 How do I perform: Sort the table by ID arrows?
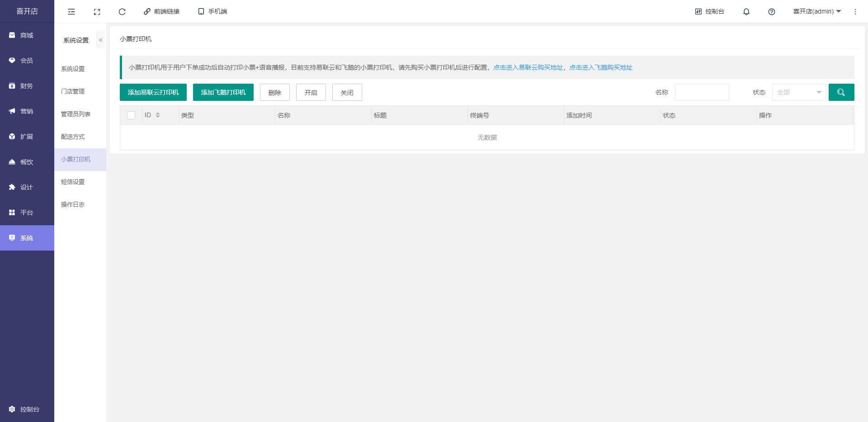click(x=158, y=115)
